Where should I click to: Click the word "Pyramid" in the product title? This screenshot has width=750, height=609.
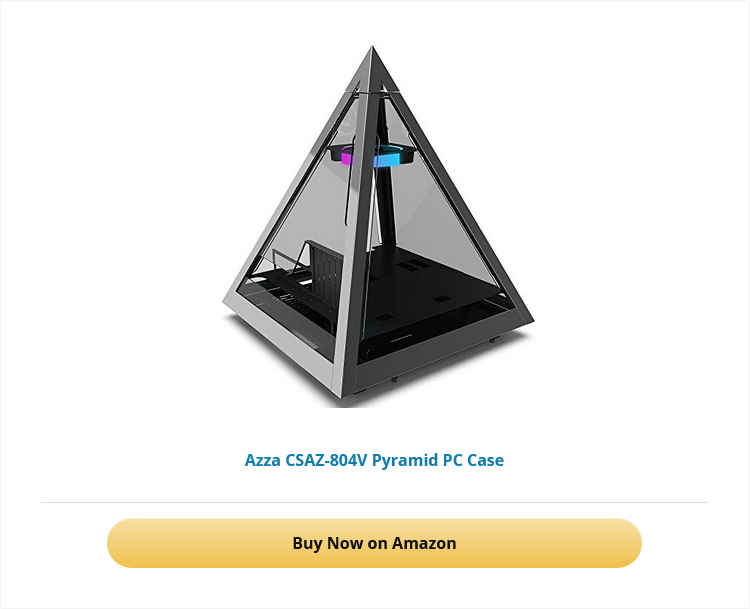405,460
